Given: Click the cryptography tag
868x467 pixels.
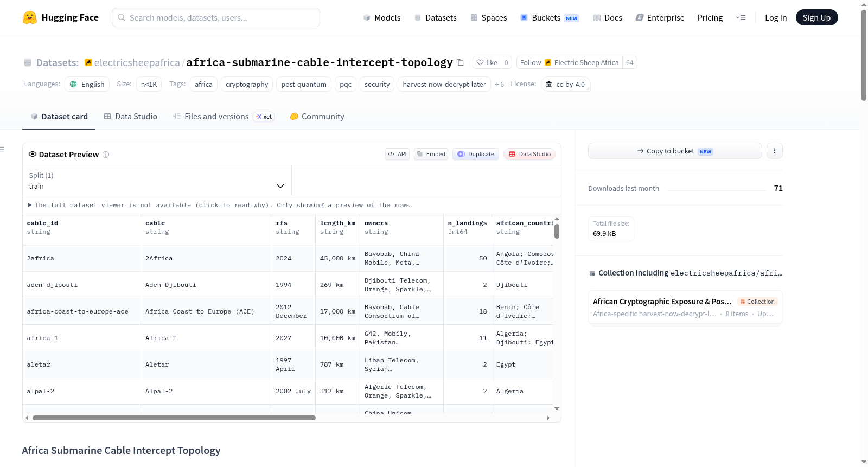Looking at the screenshot, I should point(247,84).
